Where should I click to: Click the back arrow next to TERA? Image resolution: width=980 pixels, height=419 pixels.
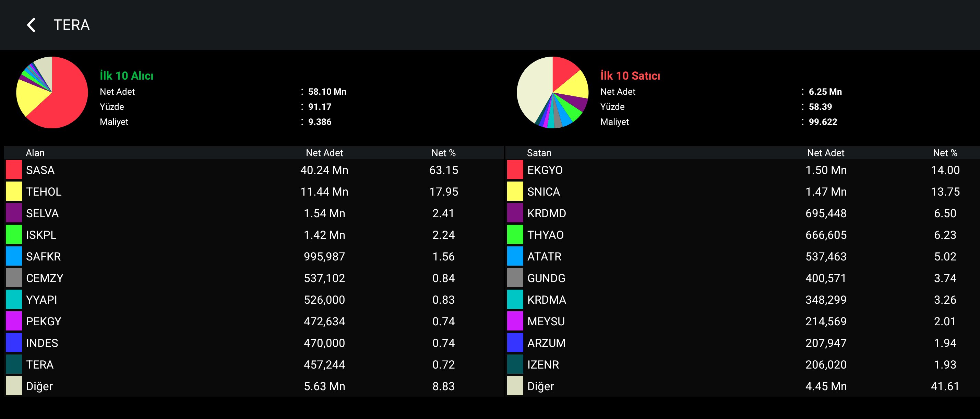pos(32,25)
